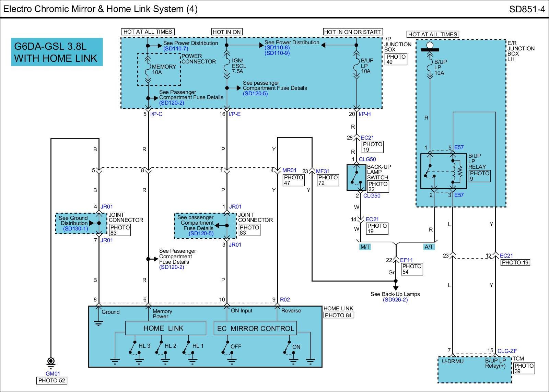Click the EC MIRROR CONTROL block
Image resolution: width=549 pixels, height=392 pixels.
click(x=255, y=328)
